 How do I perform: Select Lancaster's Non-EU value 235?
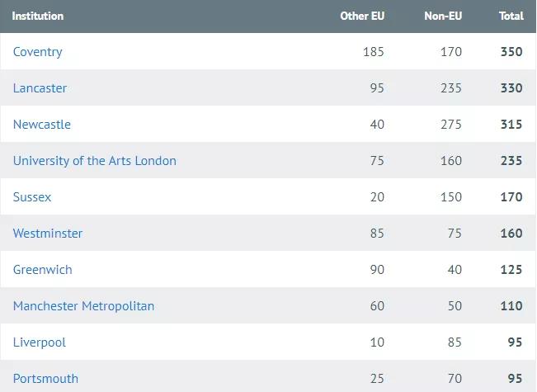click(451, 88)
